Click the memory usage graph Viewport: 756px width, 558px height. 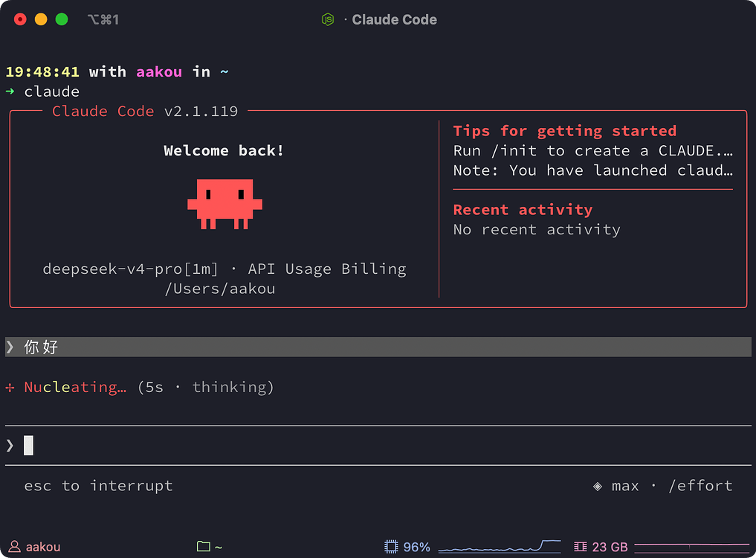pyautogui.click(x=692, y=546)
